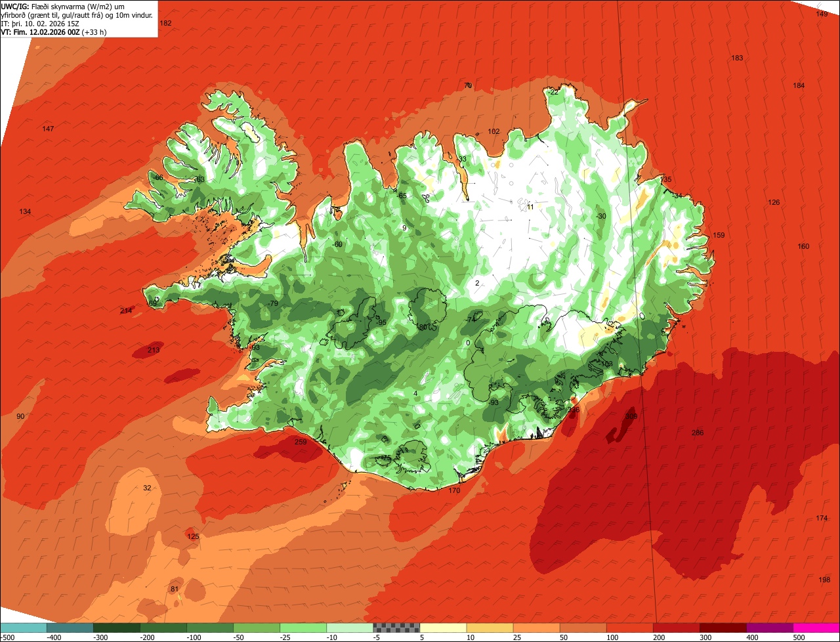Image resolution: width=840 pixels, height=642 pixels.
Task: Click the light teal -500 to -400 legend swatch
Action: [24, 628]
